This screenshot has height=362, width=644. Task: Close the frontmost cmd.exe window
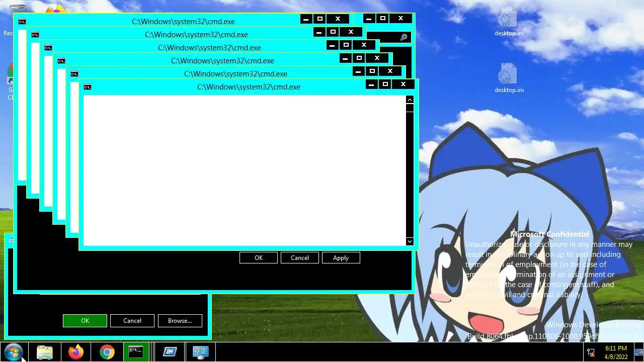pyautogui.click(x=403, y=84)
